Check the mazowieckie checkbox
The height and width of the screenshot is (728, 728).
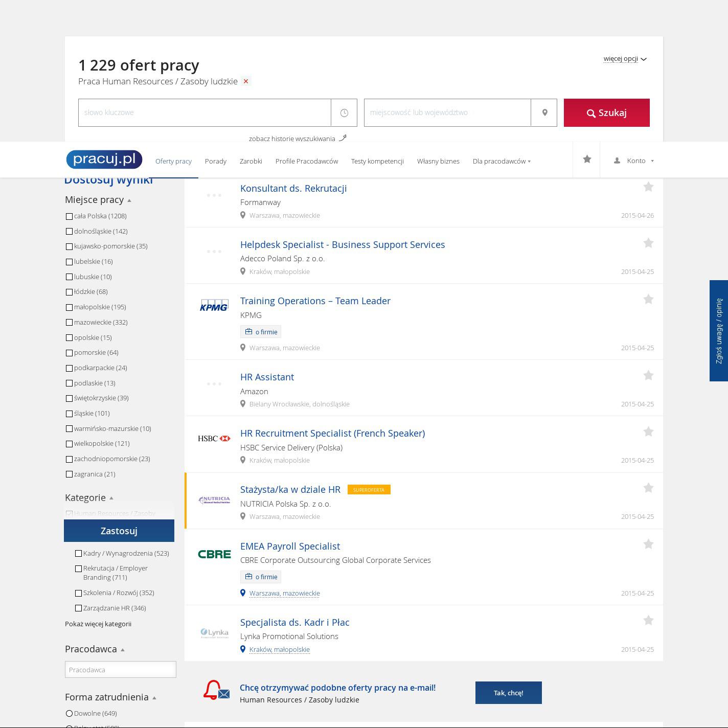tap(69, 323)
